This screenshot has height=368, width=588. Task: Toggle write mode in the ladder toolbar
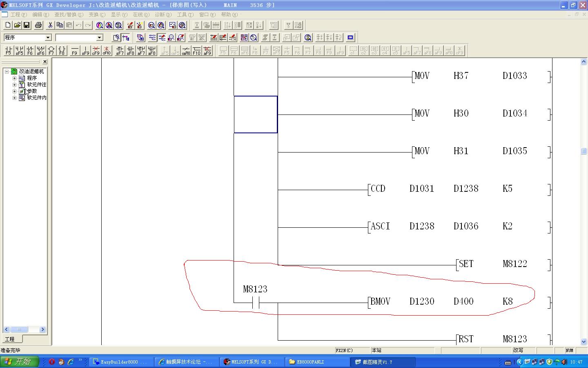pyautogui.click(x=162, y=38)
